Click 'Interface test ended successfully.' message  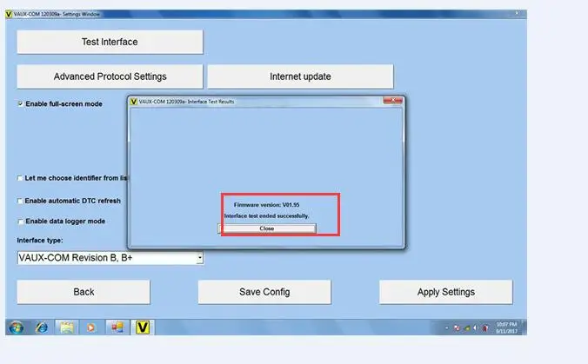pyautogui.click(x=267, y=216)
